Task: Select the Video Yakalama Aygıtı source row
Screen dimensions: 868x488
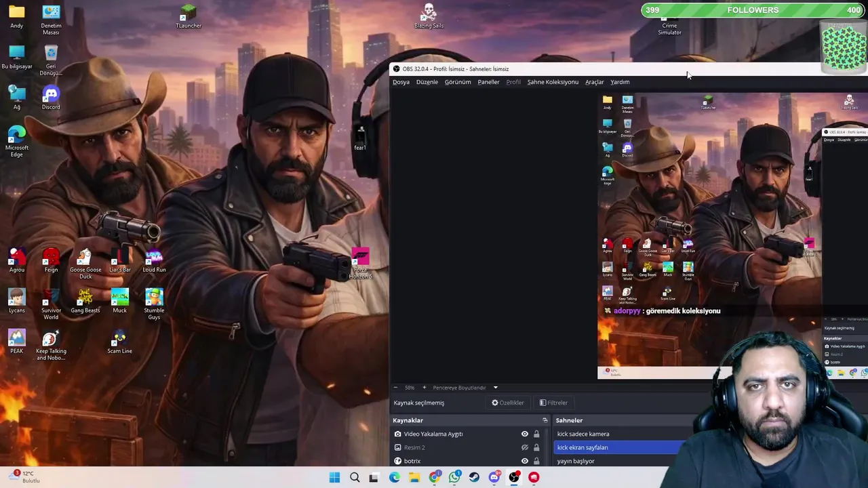Action: (469, 434)
